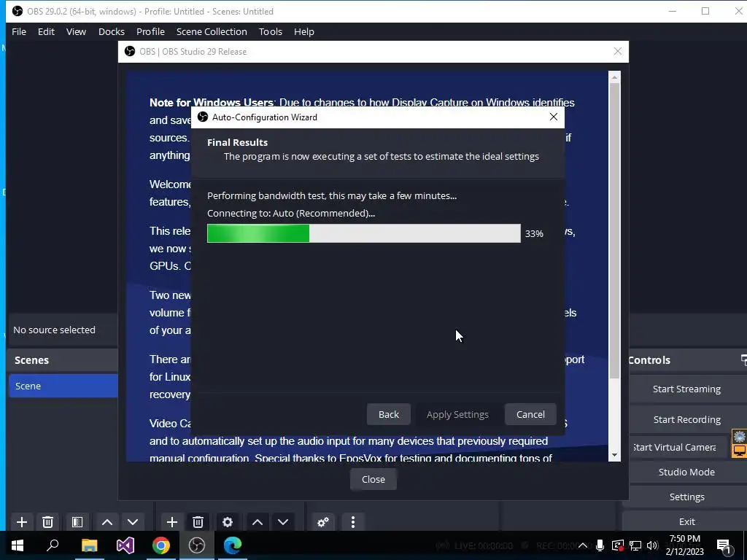Click release notes scrollbar up arrow
Viewport: 747px width, 560px height.
[614, 77]
